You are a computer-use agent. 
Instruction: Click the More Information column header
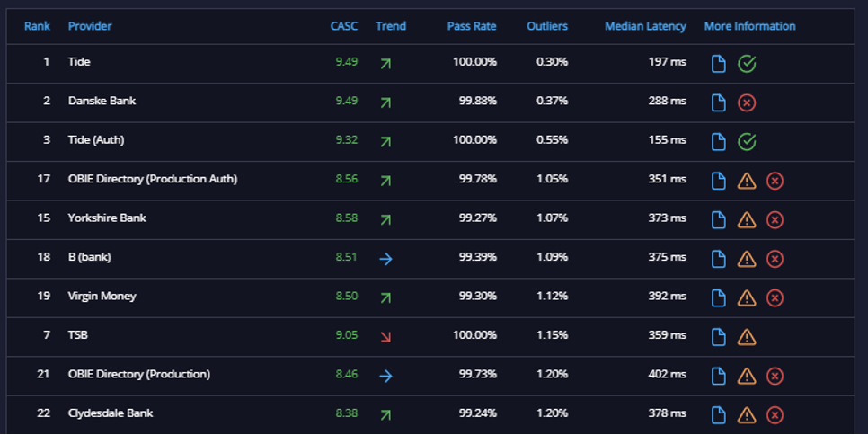(749, 26)
